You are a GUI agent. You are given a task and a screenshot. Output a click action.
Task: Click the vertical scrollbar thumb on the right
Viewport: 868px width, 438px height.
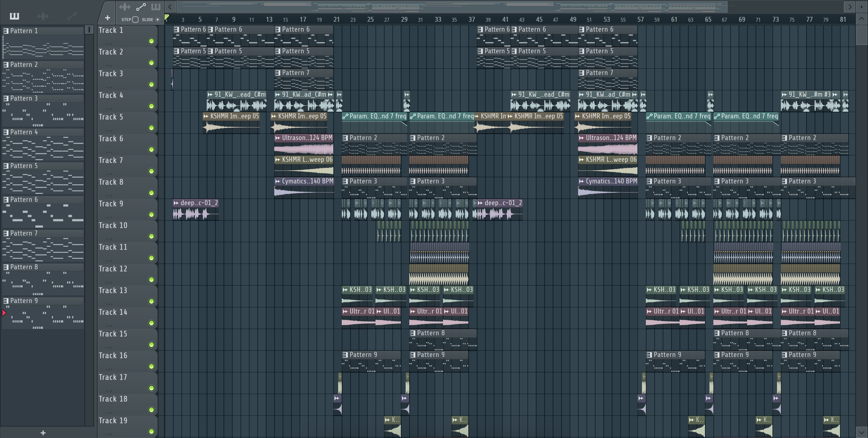point(862,35)
